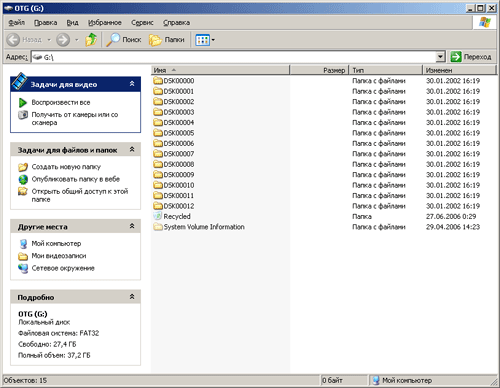Image resolution: width=500 pixels, height=388 pixels.
Task: Open the Избранное menu
Action: [x=105, y=23]
